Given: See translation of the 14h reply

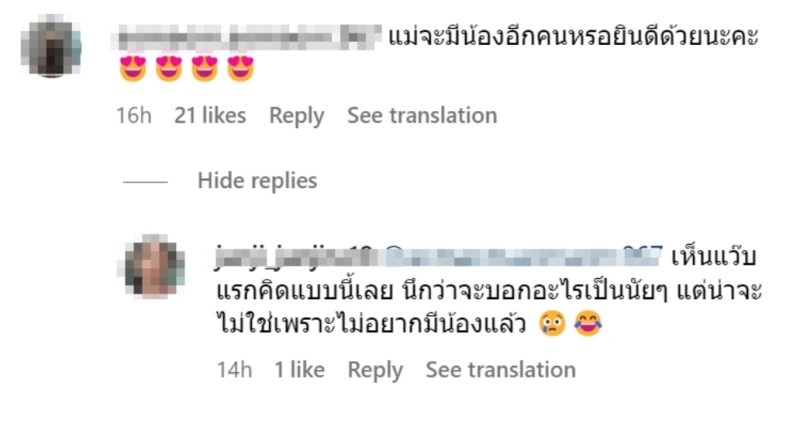Looking at the screenshot, I should [500, 370].
